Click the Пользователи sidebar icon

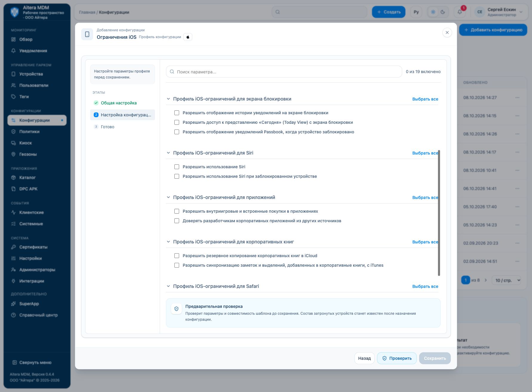13,85
